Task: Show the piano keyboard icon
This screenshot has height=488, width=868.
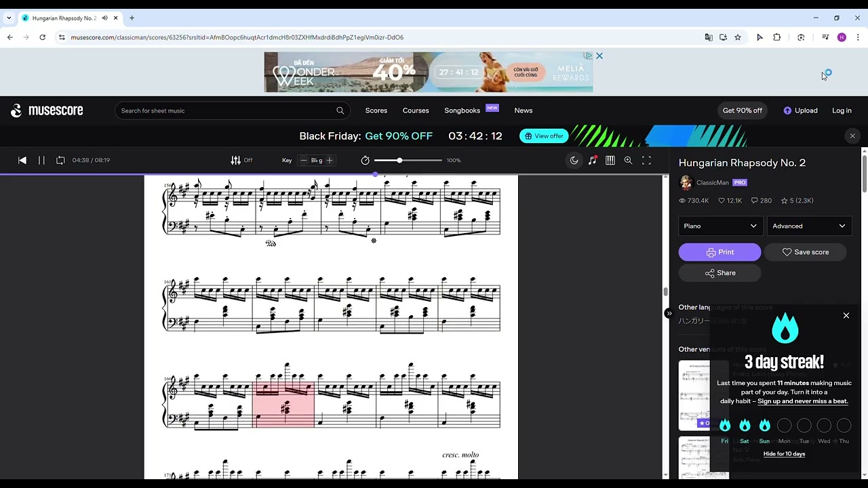Action: tap(610, 160)
